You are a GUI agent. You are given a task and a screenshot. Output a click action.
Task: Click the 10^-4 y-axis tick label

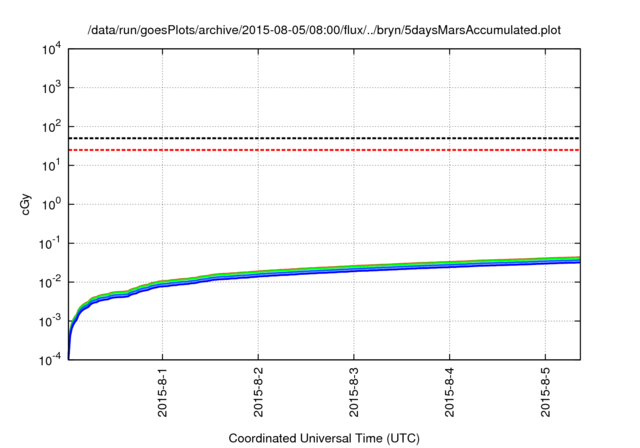50,359
